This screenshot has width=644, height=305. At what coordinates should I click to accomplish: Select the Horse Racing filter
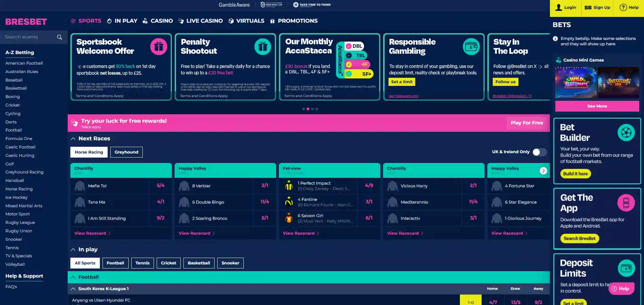point(89,152)
